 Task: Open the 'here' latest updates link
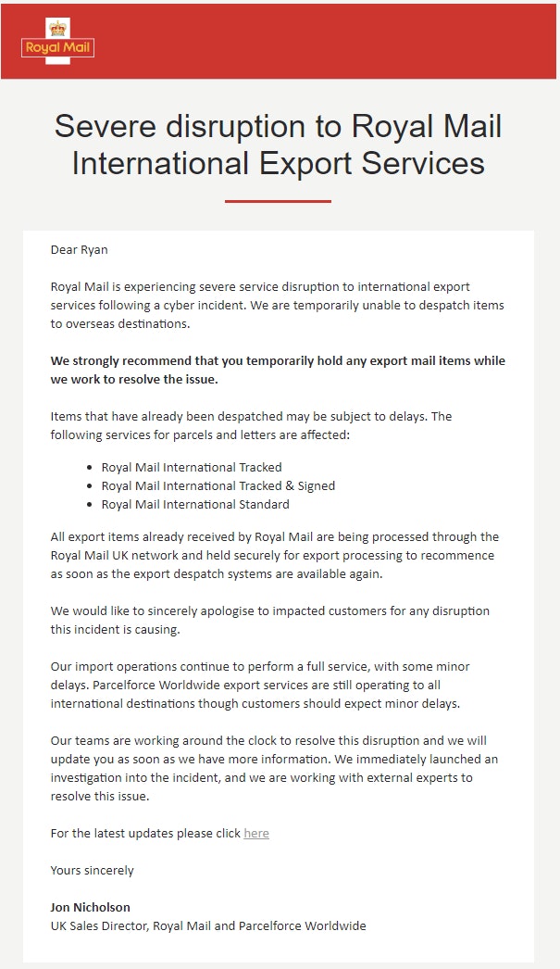coord(256,833)
